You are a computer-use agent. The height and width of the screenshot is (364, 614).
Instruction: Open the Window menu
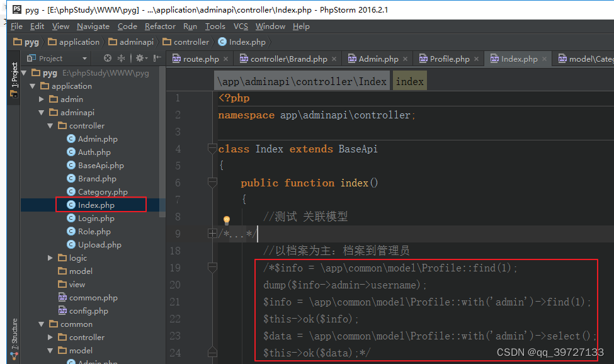coord(270,26)
